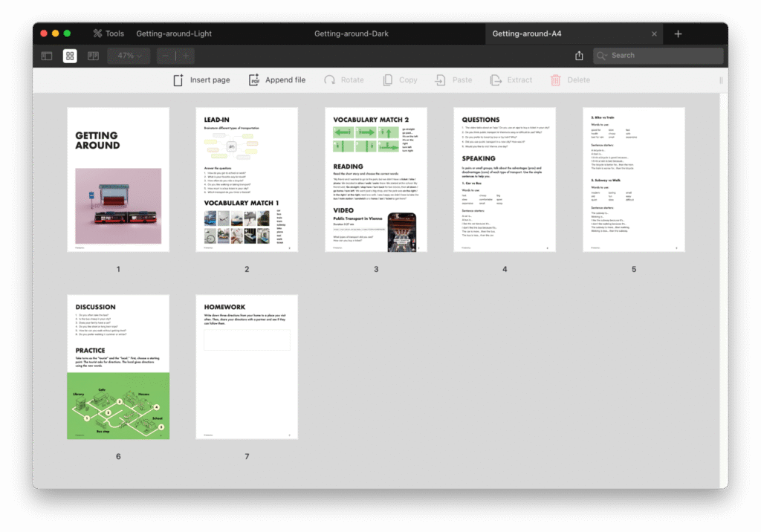Click the share icon
Screen dimensions: 761x532
[579, 56]
